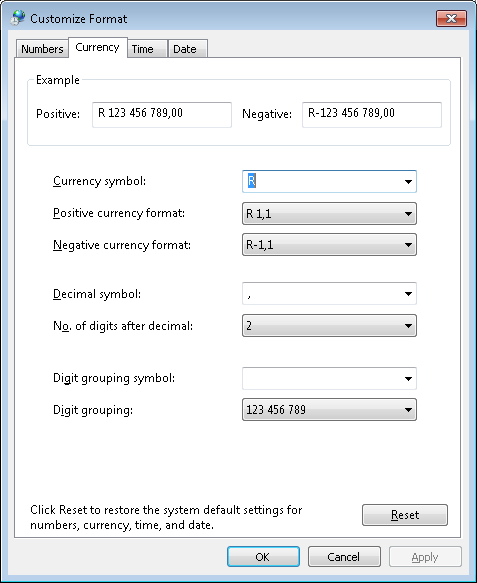Image resolution: width=477 pixels, height=583 pixels.
Task: Switch to the Numbers tab
Action: coord(42,49)
